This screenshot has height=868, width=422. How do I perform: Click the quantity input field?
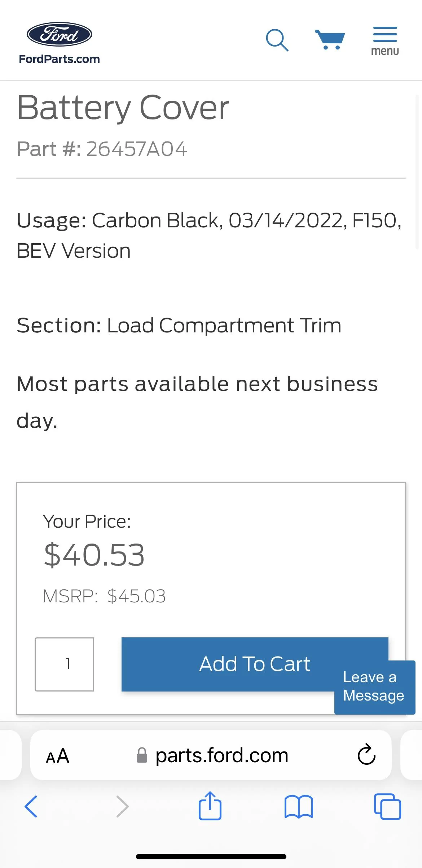click(x=64, y=664)
